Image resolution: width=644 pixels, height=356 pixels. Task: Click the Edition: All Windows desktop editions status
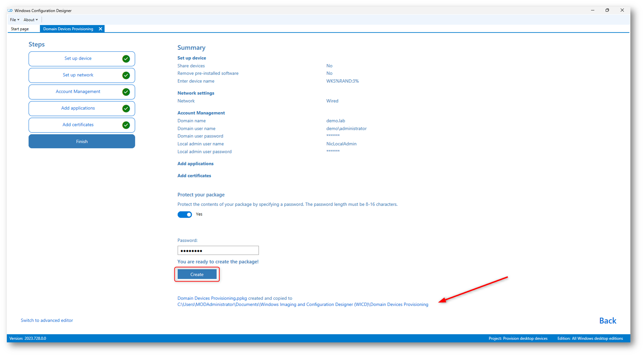(590, 338)
